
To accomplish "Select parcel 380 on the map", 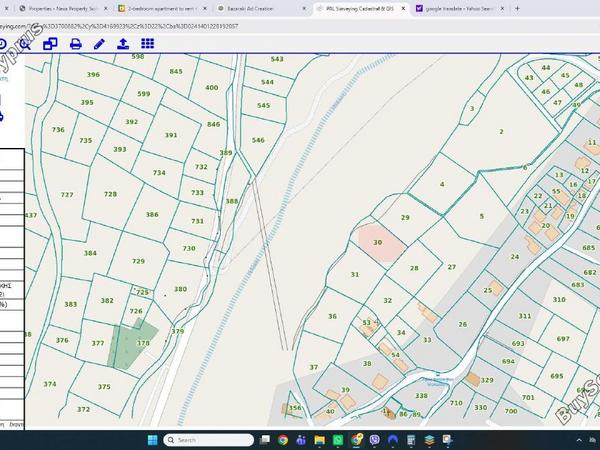I will tap(181, 289).
